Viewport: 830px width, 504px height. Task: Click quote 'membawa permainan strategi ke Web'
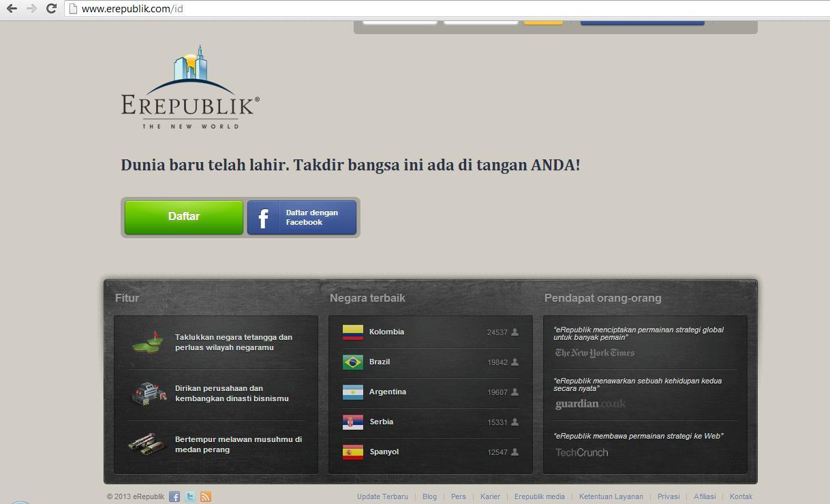pos(639,436)
